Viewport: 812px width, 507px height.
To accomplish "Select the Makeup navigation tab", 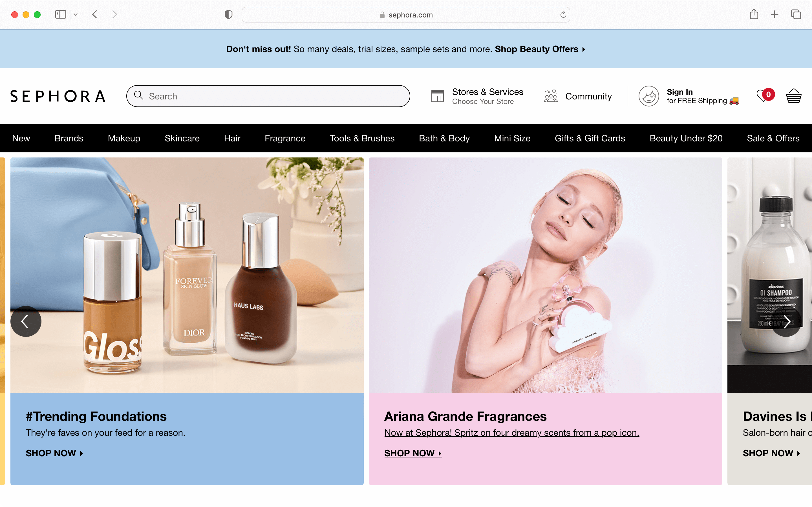I will 124,138.
